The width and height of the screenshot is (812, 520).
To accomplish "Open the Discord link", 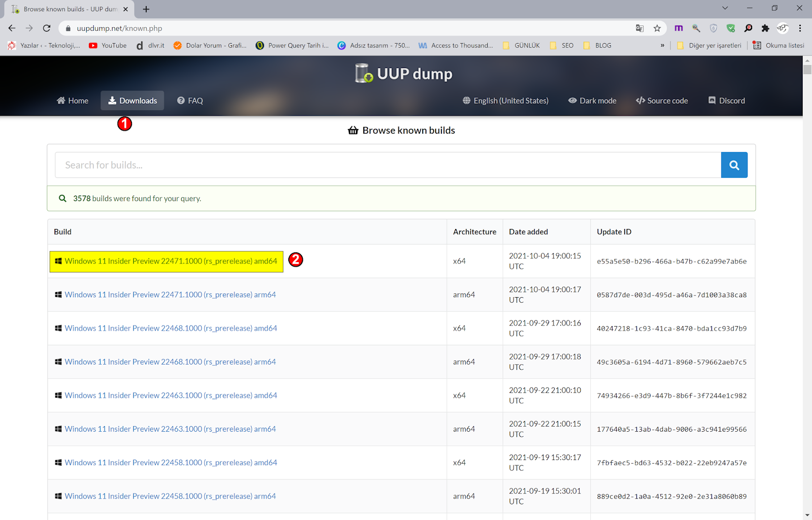I will pos(727,101).
